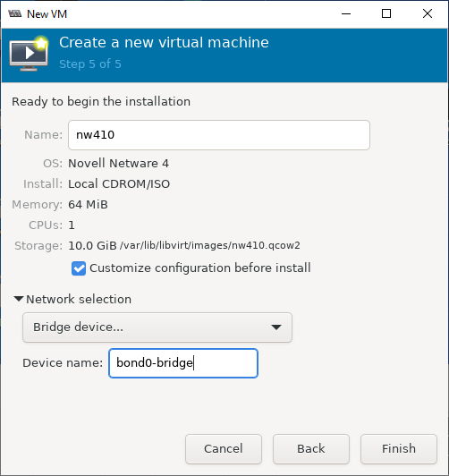Click the Step 5 of 5 label

90,64
